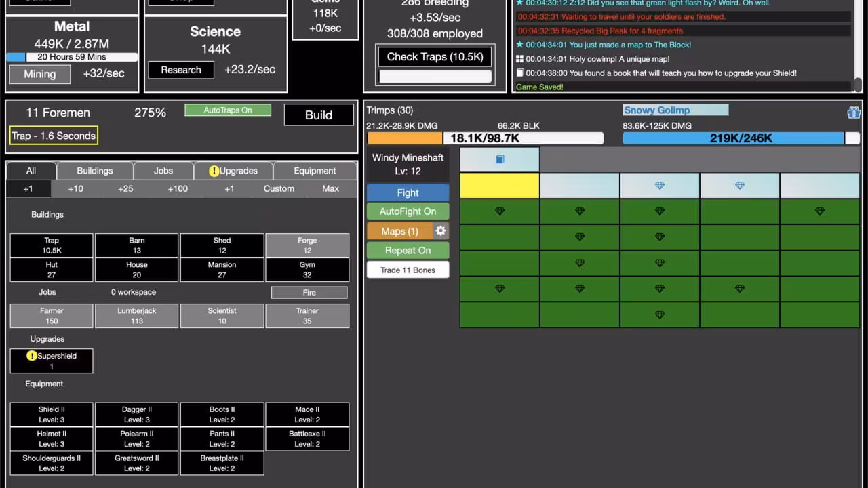Buy a House
This screenshot has width=868, height=488.
pyautogui.click(x=137, y=270)
